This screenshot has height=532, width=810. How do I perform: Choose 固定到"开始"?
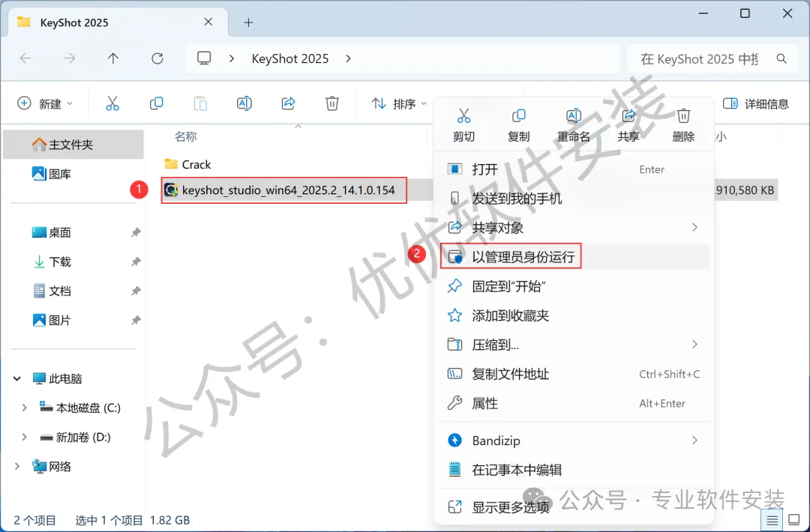coord(573,286)
